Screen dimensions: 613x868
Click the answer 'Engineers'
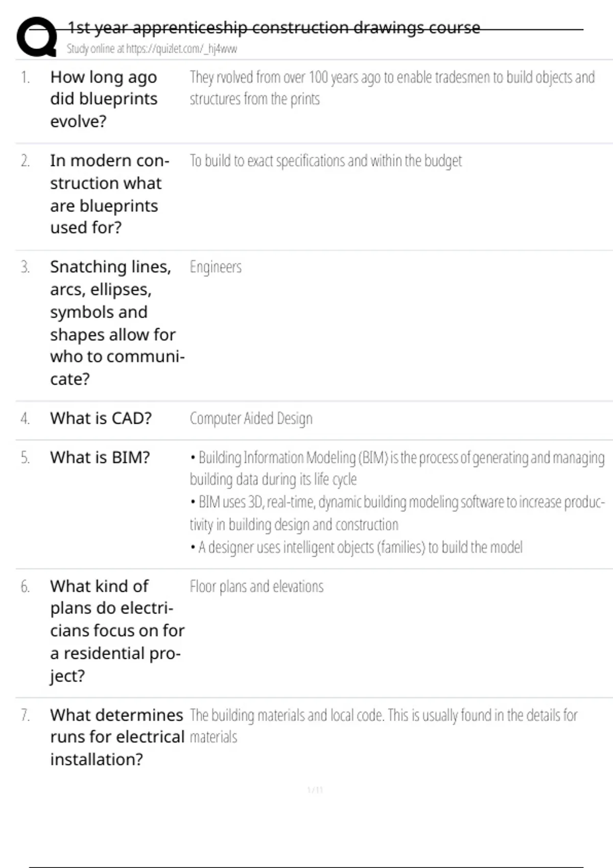point(216,267)
